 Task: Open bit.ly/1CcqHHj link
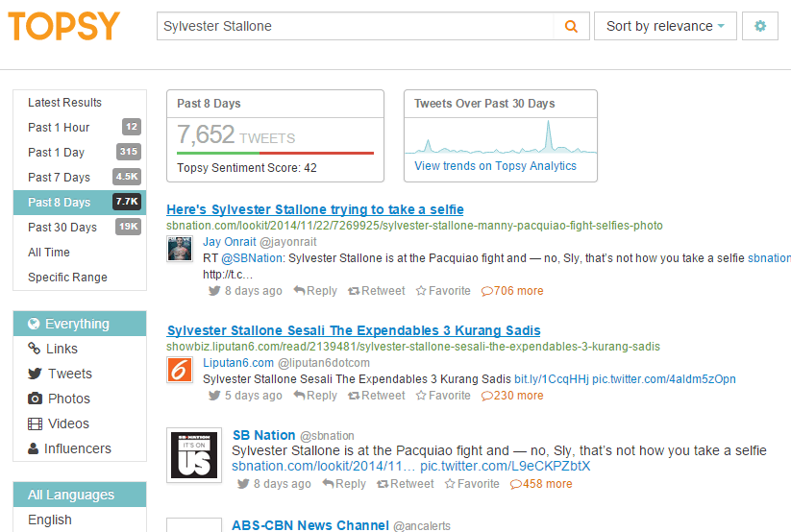click(551, 379)
